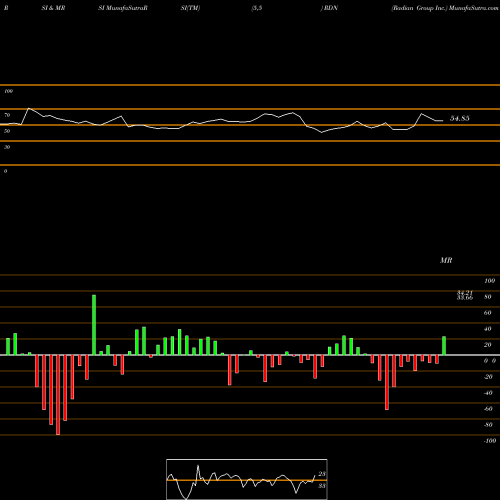
Task: Select the 'SI MunafaSutraR' header text
Action: coord(123,8)
